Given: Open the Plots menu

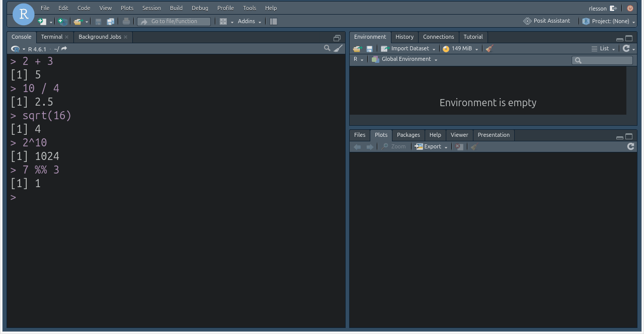Looking at the screenshot, I should tap(127, 8).
